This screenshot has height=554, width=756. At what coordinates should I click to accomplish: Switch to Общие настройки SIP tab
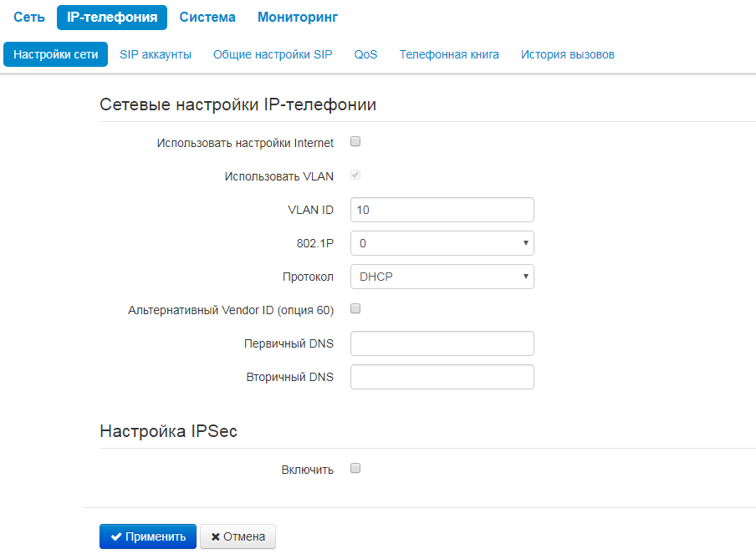click(x=273, y=54)
